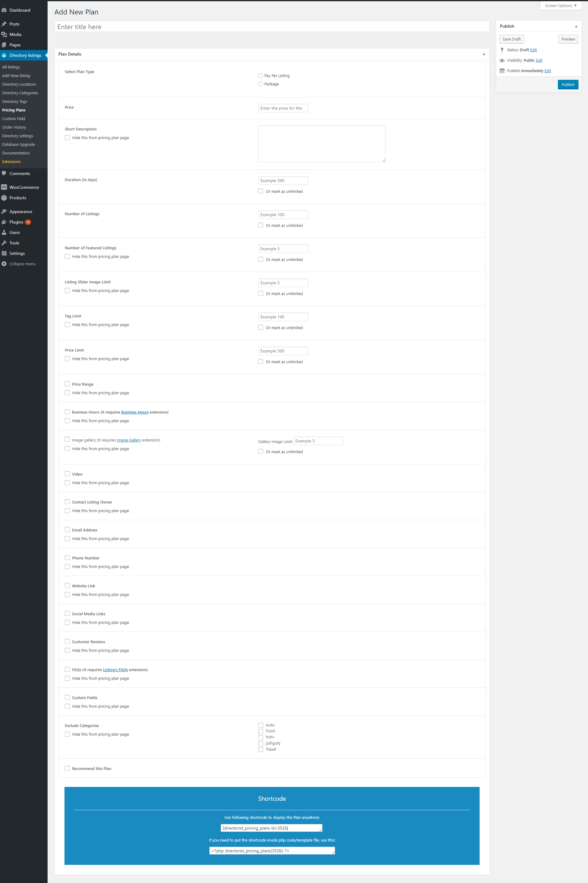This screenshot has width=588, height=883.
Task: Open Extensions submenu item
Action: tap(12, 162)
